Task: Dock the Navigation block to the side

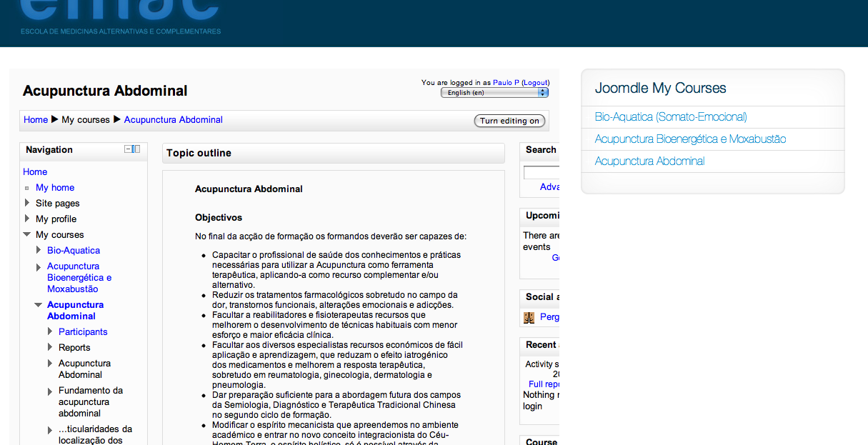Action: (x=136, y=149)
